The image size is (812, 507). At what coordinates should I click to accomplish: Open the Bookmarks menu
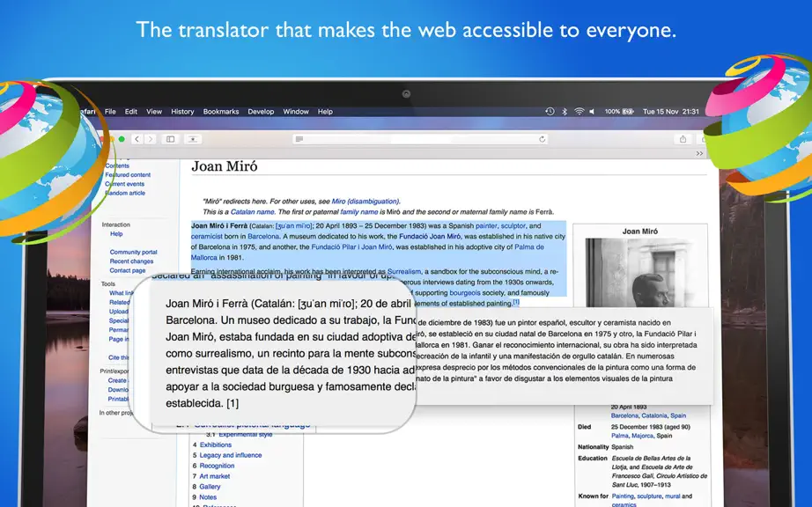click(221, 112)
